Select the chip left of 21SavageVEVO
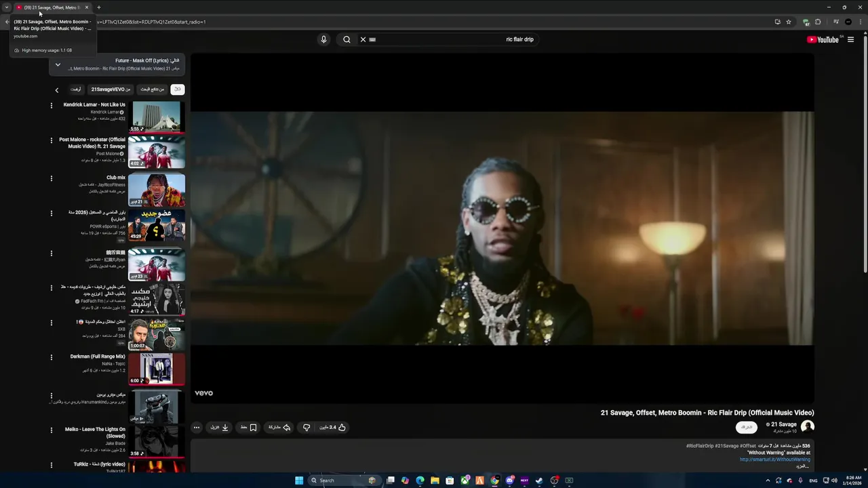The image size is (868, 488). pos(76,89)
